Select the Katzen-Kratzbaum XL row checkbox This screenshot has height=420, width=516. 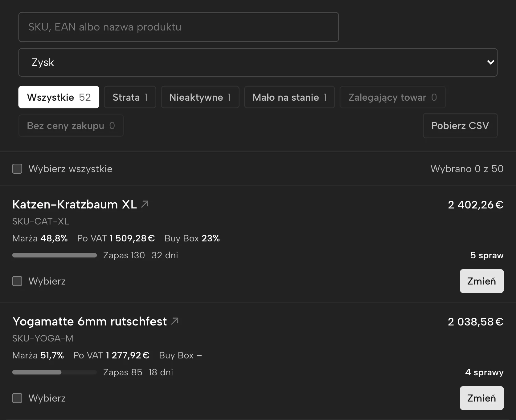pos(17,281)
